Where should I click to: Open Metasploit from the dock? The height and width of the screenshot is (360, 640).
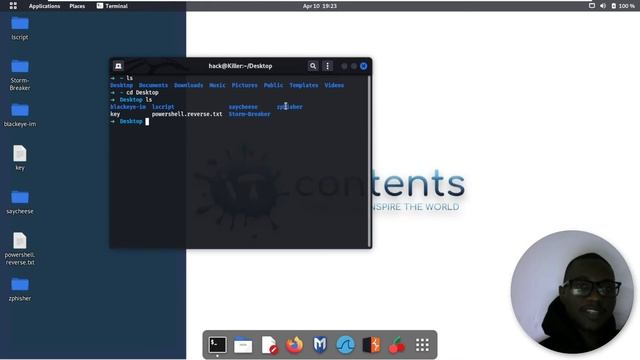320,345
